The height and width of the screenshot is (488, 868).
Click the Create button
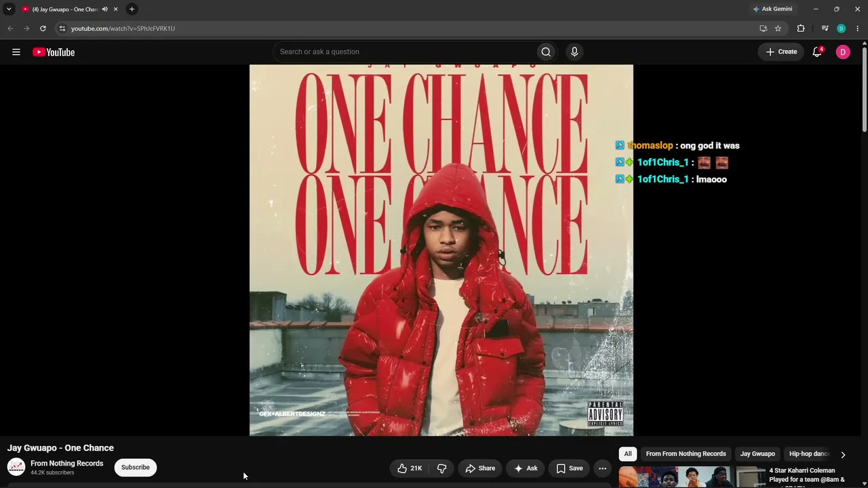[x=781, y=52]
